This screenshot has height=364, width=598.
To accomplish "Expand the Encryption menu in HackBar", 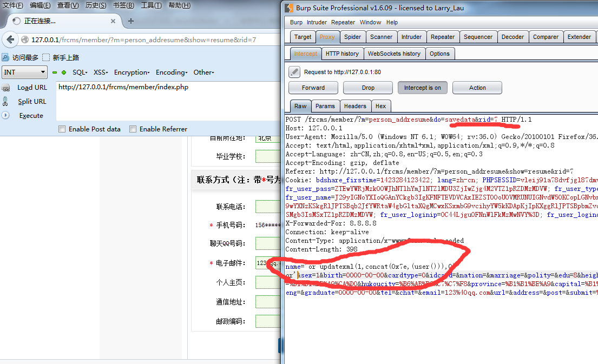I will 132,72.
